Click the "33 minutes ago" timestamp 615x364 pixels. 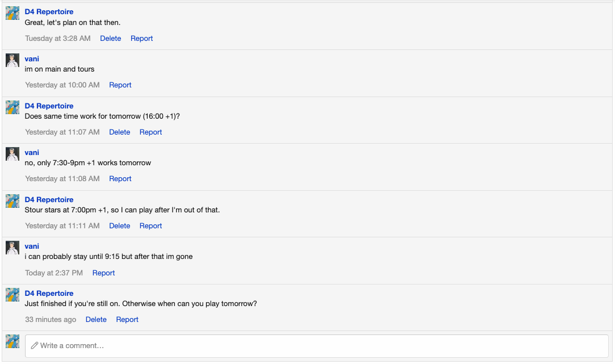(51, 319)
